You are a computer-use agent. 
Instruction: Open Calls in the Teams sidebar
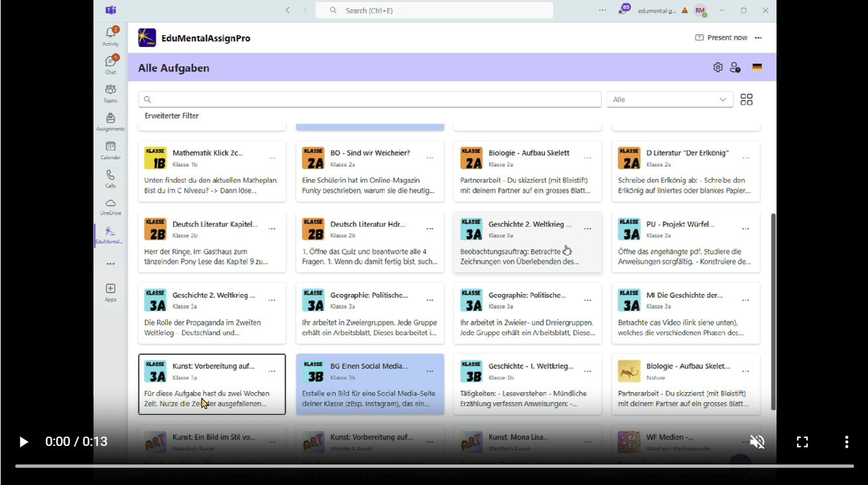[x=111, y=178]
